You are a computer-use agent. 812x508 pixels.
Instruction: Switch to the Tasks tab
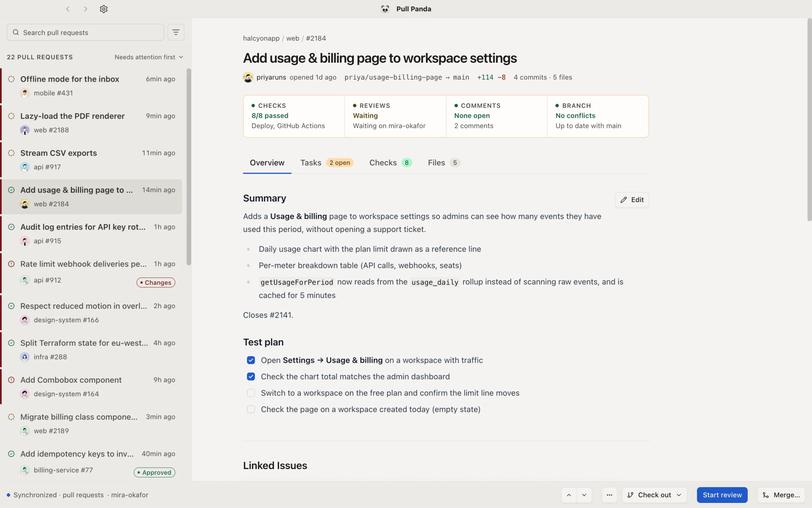pos(327,163)
